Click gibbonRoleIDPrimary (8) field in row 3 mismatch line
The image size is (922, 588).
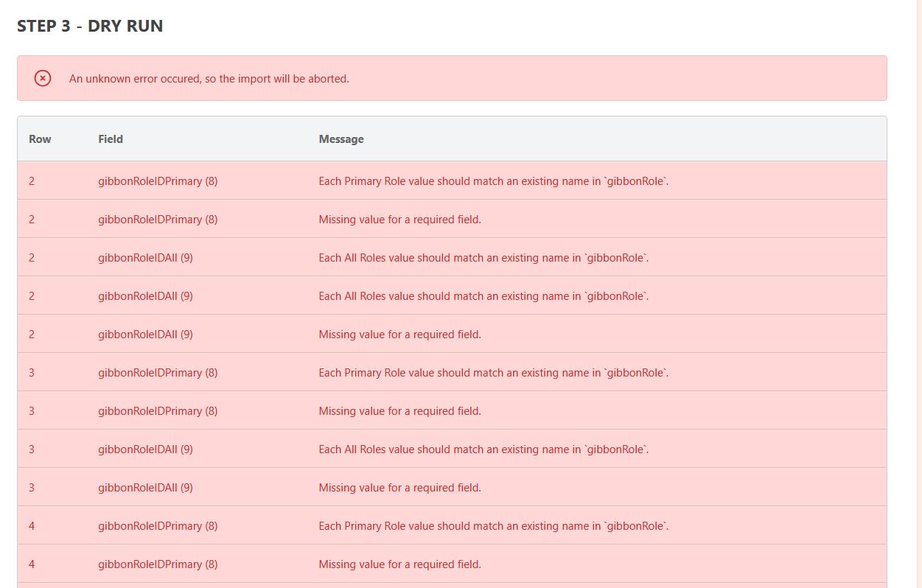(x=158, y=372)
